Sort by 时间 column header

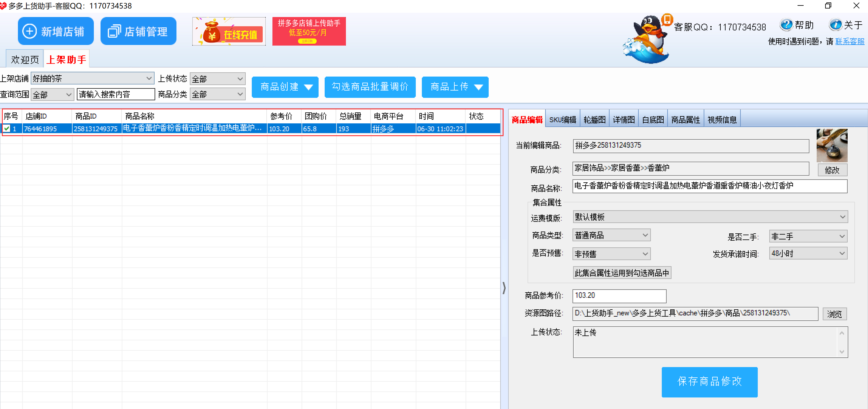[441, 116]
